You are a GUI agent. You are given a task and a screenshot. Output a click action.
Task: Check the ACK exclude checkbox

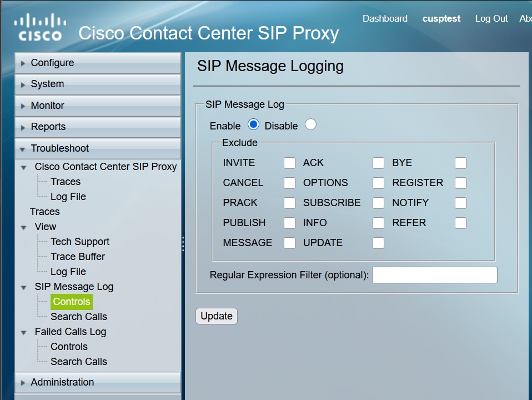378,163
